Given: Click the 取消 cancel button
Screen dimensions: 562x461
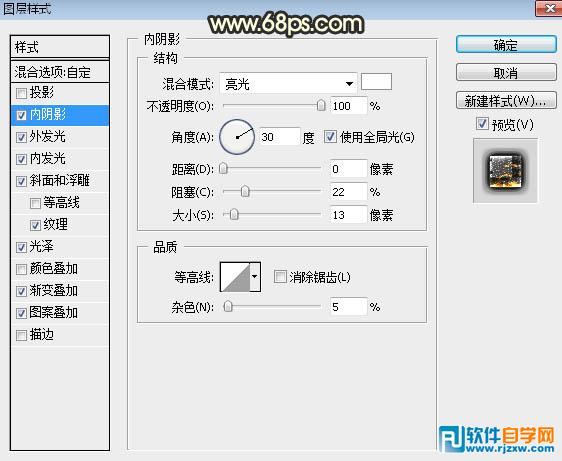Looking at the screenshot, I should tap(506, 73).
